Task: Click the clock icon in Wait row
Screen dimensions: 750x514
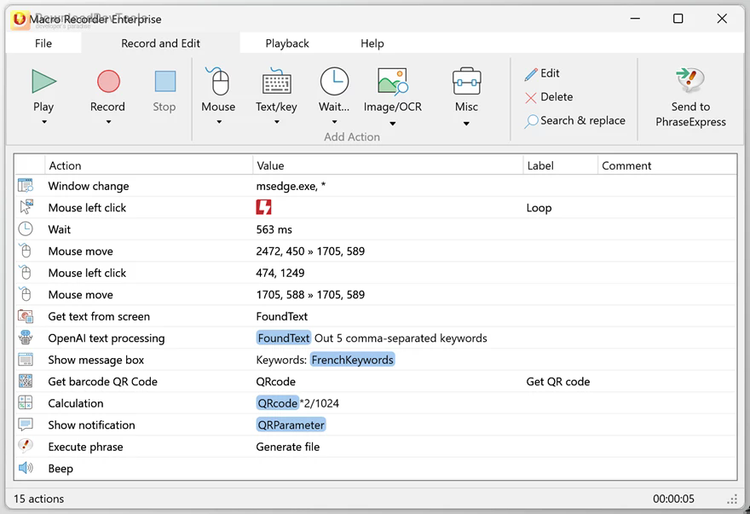Action: pos(25,229)
